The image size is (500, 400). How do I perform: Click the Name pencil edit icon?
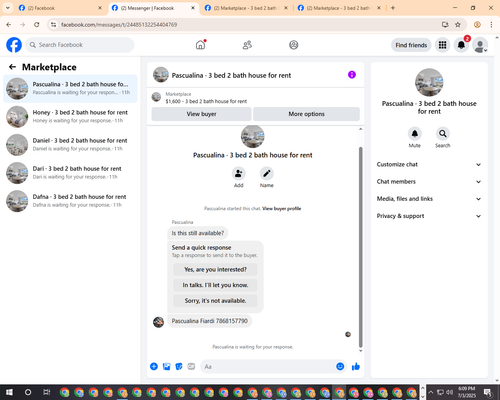pyautogui.click(x=267, y=174)
